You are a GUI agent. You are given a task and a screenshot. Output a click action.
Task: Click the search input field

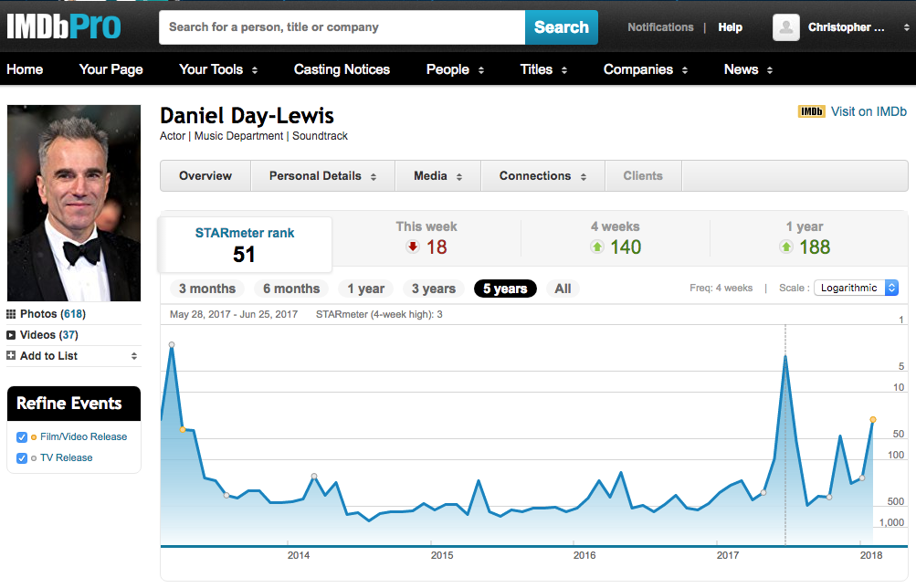pyautogui.click(x=342, y=27)
